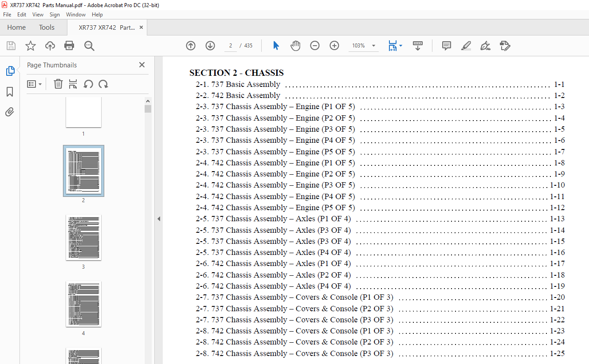Activate the hand pan tool
This screenshot has height=364, width=589.
295,46
